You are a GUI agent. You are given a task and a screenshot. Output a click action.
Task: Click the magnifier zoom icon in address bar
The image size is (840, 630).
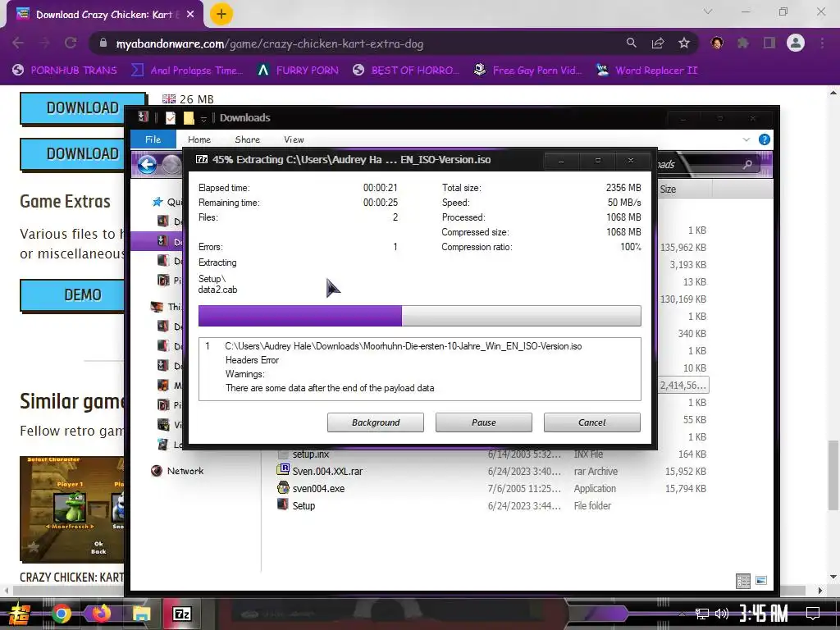pos(632,43)
